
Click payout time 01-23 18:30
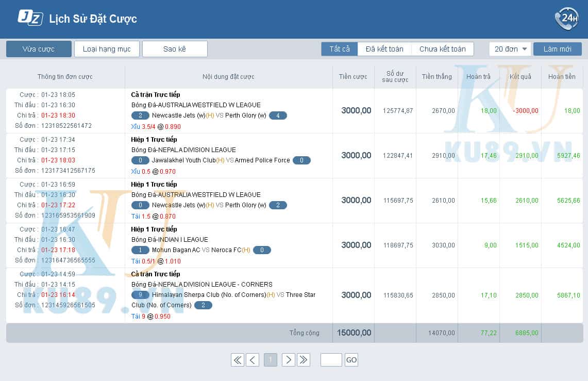(x=58, y=115)
